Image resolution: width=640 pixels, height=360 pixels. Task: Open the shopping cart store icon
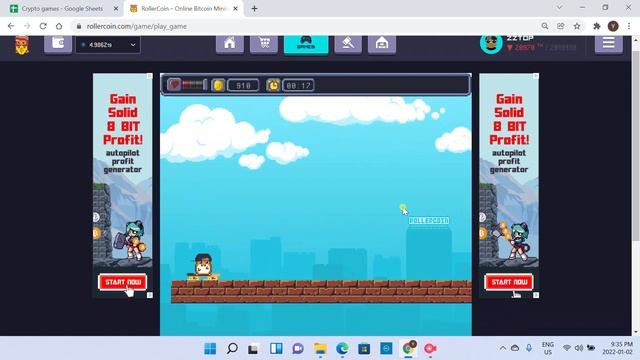point(264,44)
